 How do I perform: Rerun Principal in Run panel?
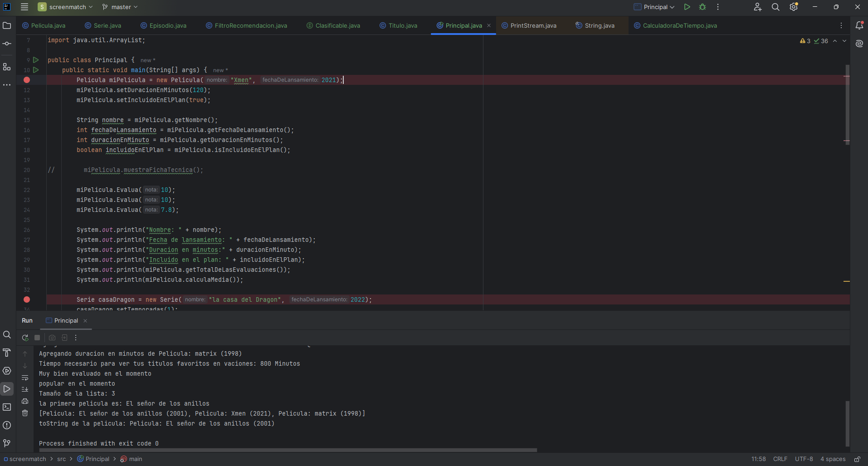tap(25, 338)
